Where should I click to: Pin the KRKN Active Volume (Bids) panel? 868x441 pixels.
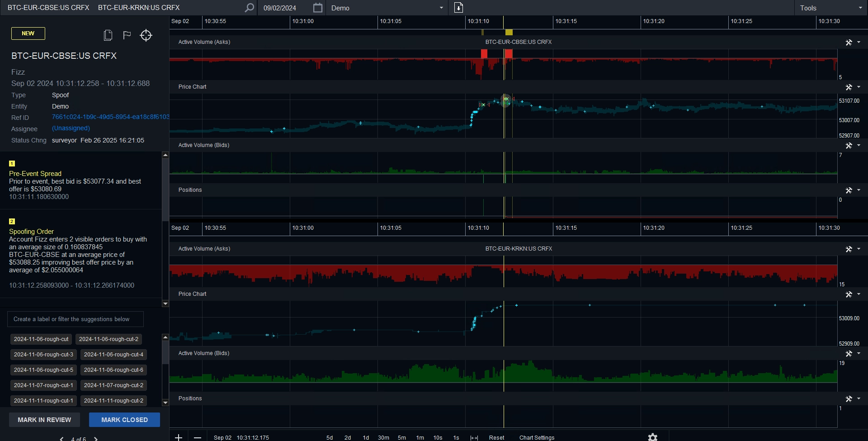point(849,353)
